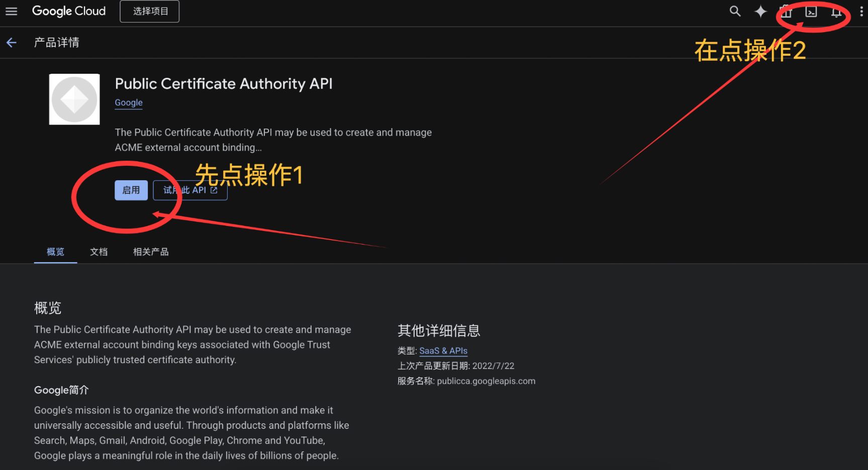The height and width of the screenshot is (470, 868).
Task: Select the 概览 tab
Action: click(x=55, y=252)
